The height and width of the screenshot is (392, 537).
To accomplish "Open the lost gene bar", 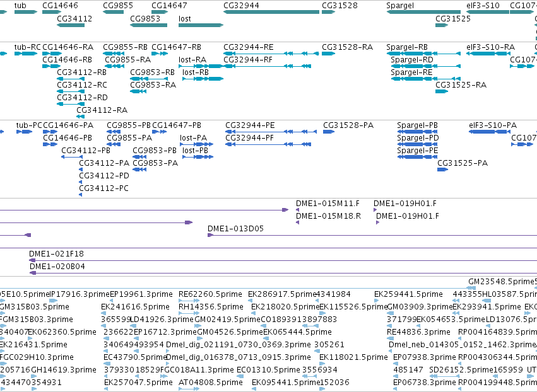I will 201,25.
